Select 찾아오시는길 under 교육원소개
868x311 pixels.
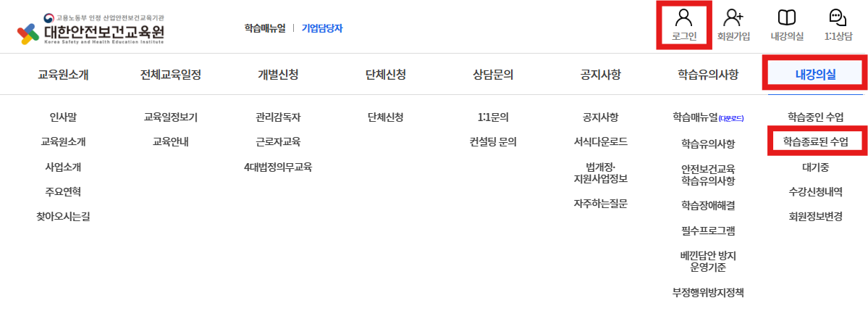click(63, 217)
